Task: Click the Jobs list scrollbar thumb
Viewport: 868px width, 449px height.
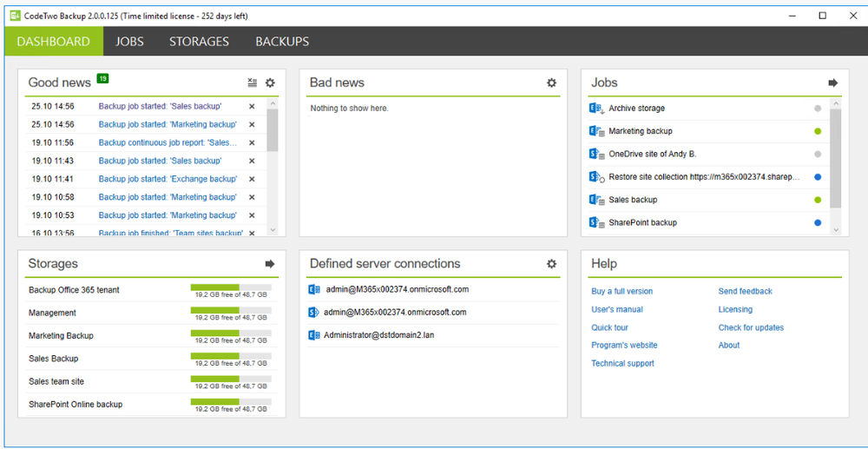Action: click(836, 158)
